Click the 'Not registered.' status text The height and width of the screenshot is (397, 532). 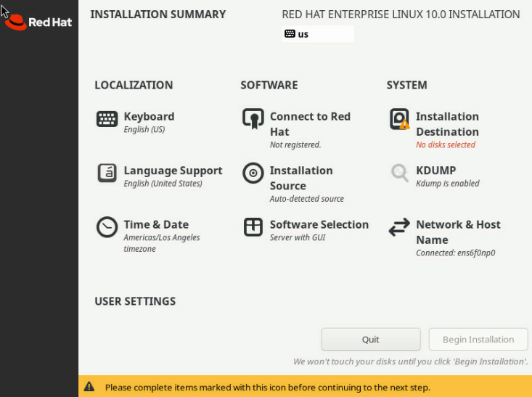pyautogui.click(x=295, y=144)
